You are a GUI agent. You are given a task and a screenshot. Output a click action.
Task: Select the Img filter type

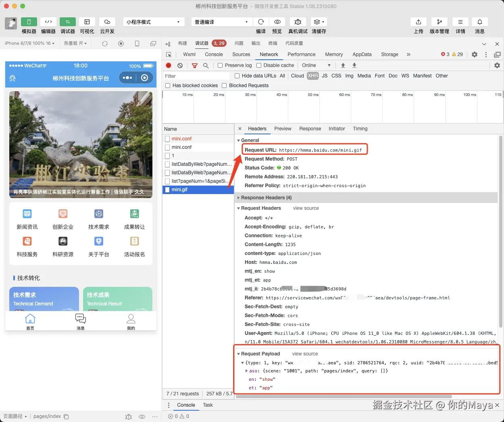349,76
